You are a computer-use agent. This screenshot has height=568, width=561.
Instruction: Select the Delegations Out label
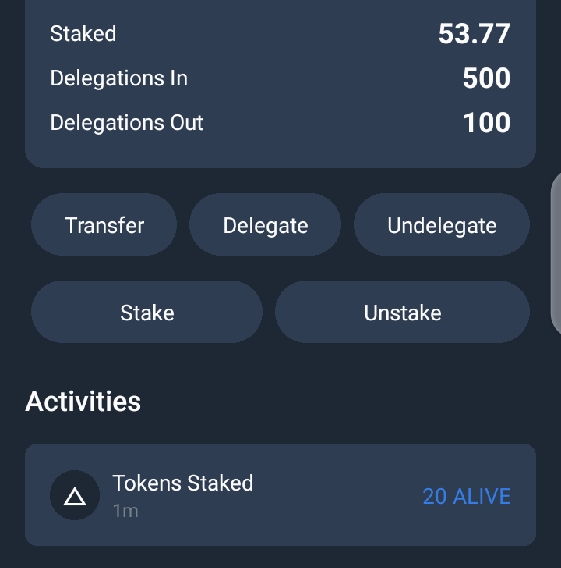126,122
